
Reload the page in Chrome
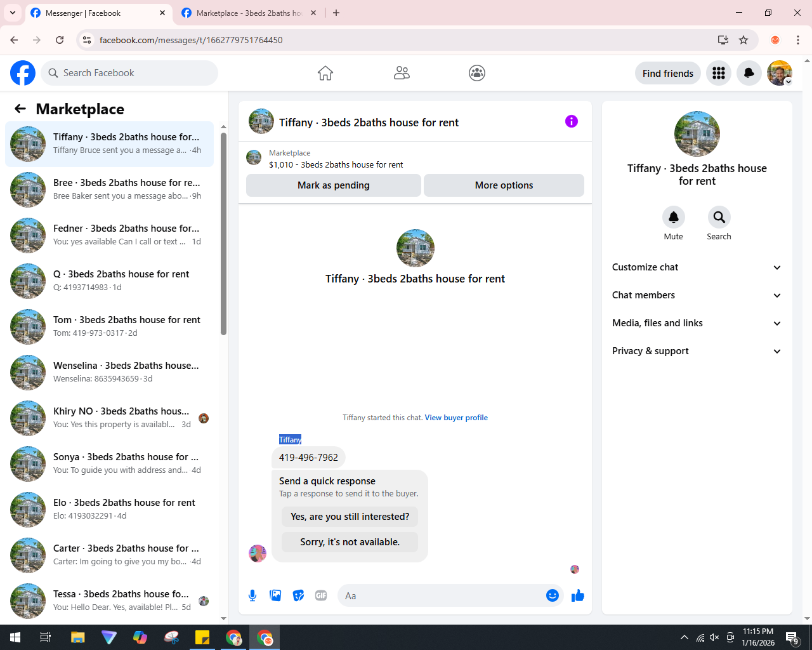pyautogui.click(x=60, y=40)
